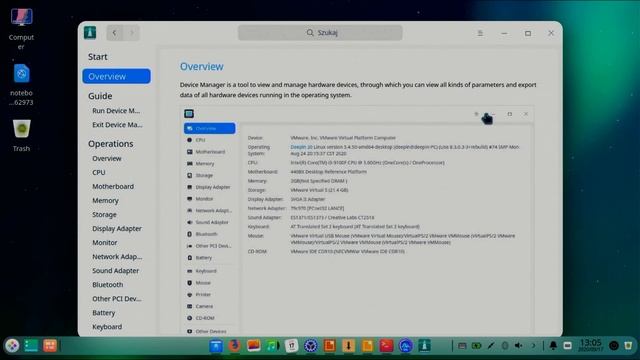Select Display Adapter in the Operations list

coord(117,229)
